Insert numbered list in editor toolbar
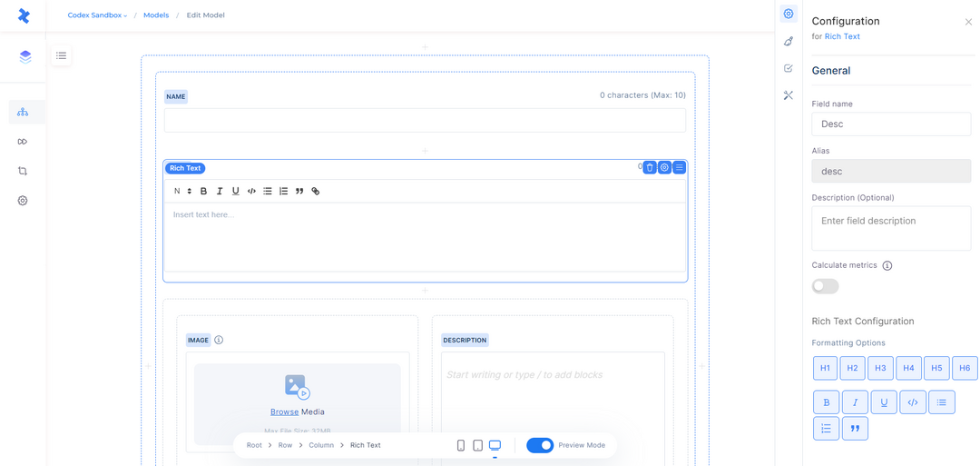980x466 pixels. [283, 192]
